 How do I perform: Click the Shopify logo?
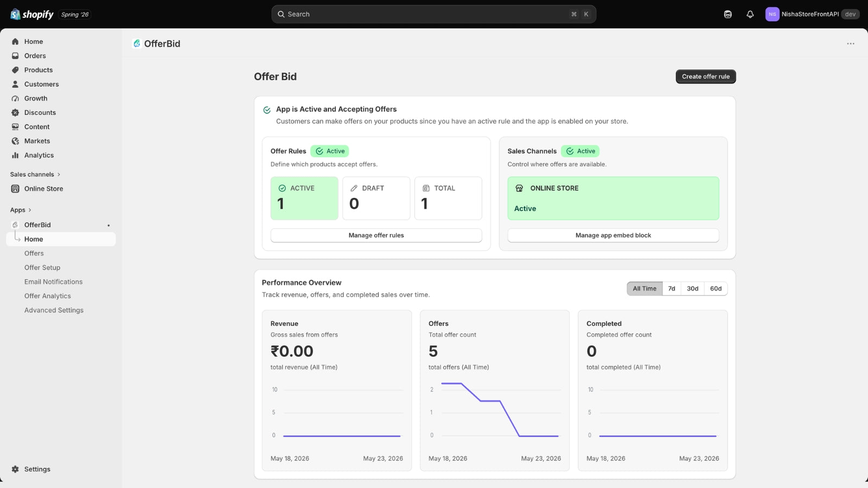[32, 14]
